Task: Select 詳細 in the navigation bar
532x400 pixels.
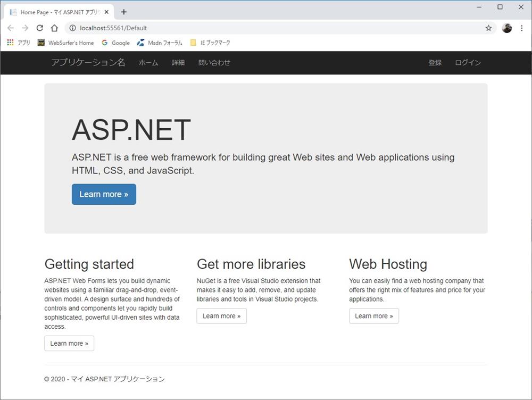Action: pos(178,63)
